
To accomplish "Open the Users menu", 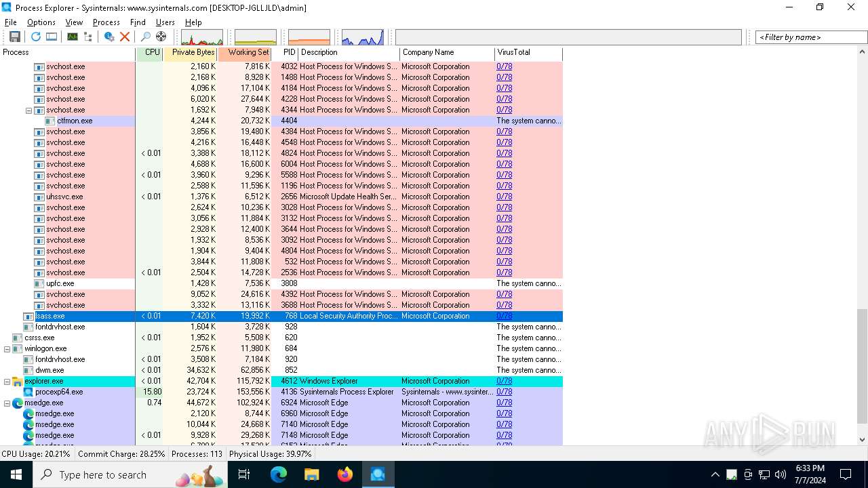I will [x=165, y=22].
